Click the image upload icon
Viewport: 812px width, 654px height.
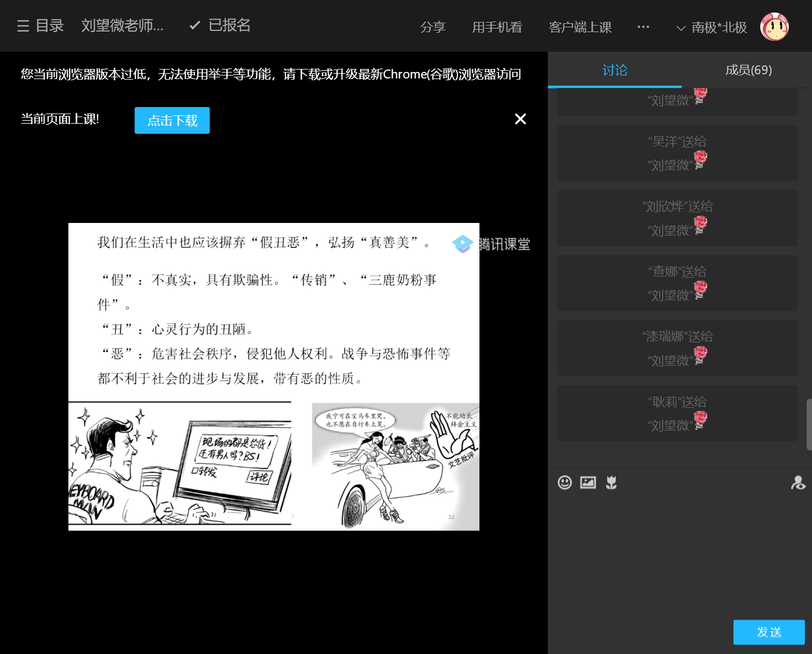(588, 483)
